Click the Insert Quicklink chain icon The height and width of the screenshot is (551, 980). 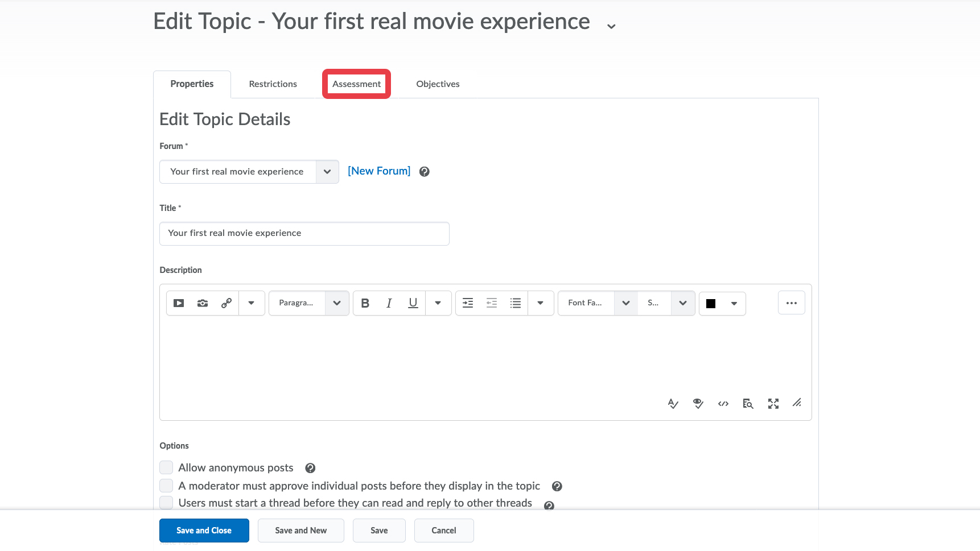tap(227, 303)
